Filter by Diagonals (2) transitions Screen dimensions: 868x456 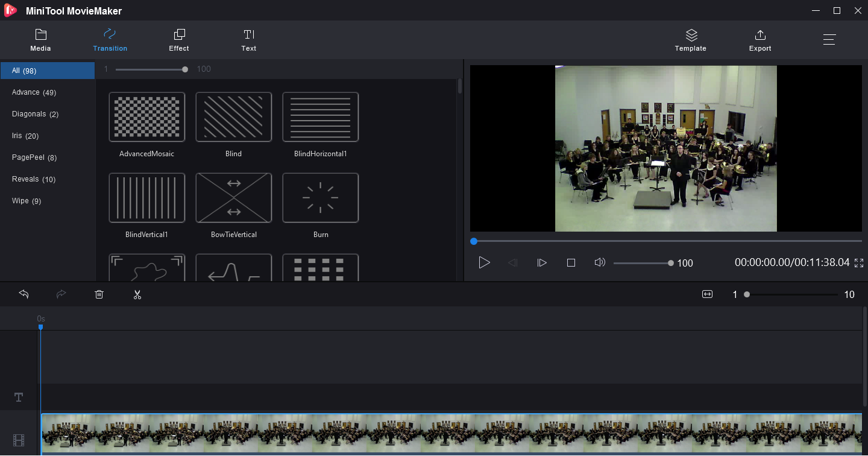point(48,114)
